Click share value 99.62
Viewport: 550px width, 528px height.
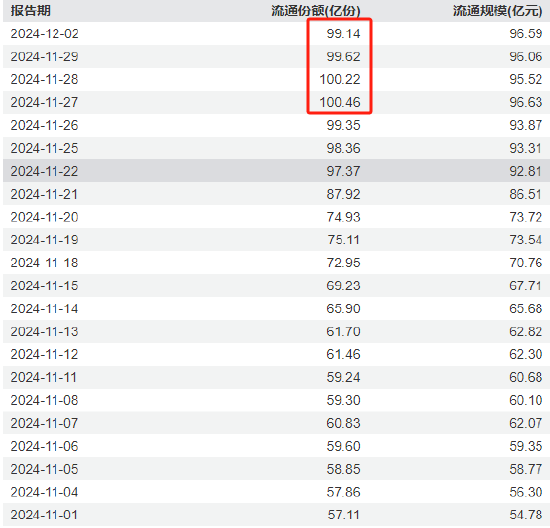point(343,56)
